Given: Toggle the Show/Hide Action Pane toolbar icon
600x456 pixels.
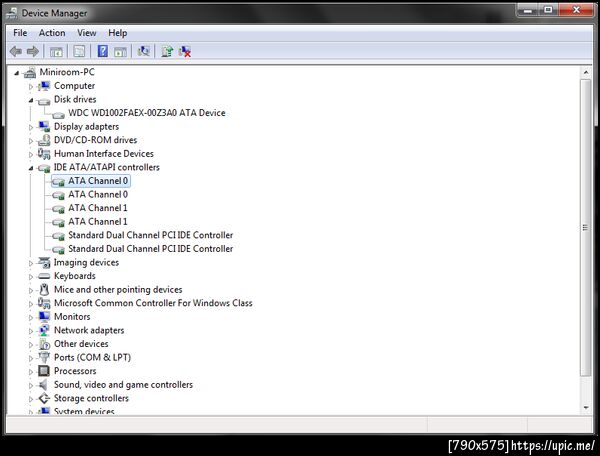Looking at the screenshot, I should pyautogui.click(x=120, y=51).
